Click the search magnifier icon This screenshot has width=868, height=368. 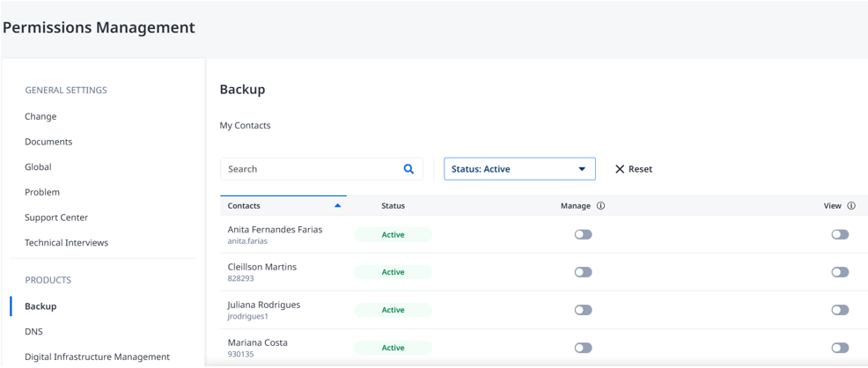408,169
